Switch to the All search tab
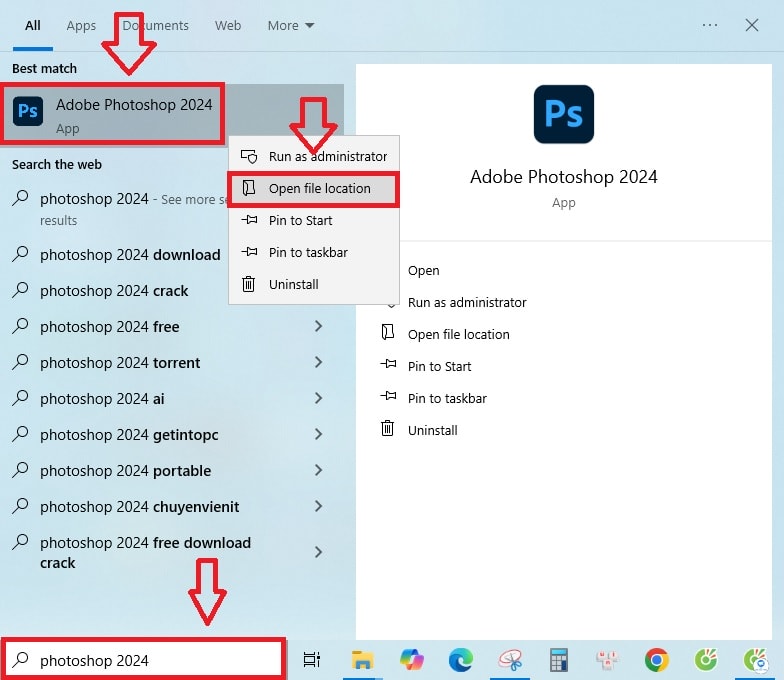 pyautogui.click(x=33, y=26)
